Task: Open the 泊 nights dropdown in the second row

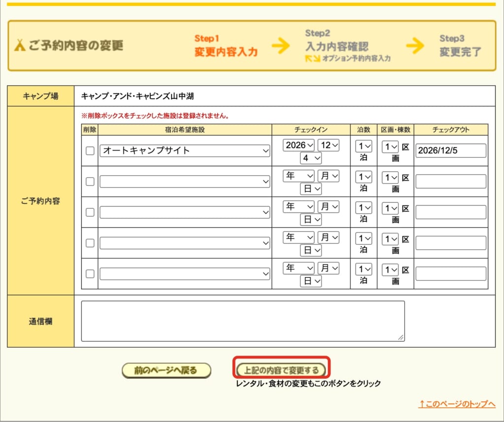Action: click(x=364, y=177)
